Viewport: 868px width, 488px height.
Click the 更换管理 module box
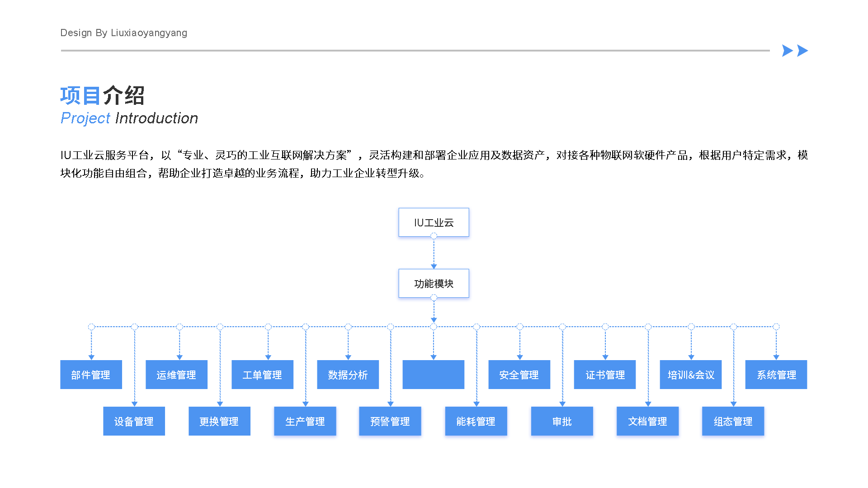point(219,421)
